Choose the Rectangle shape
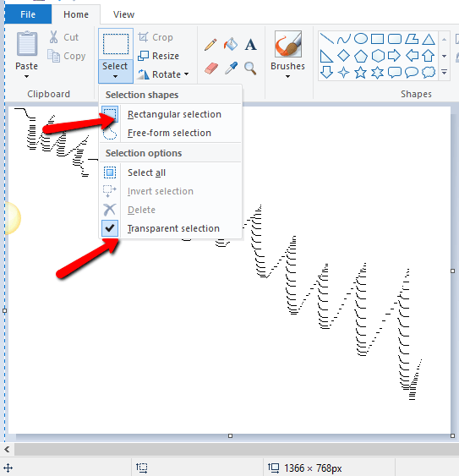 point(377,39)
